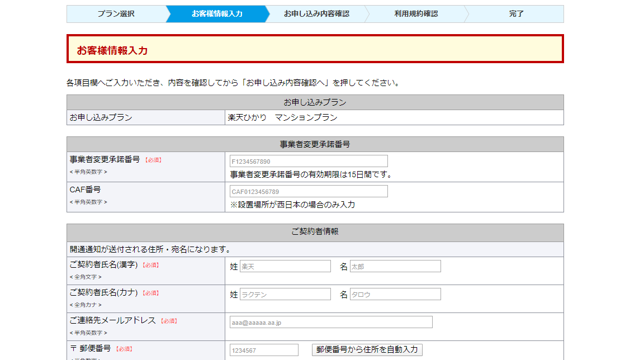The image size is (644, 360).
Task: Click the 開通通知が送付される住所・宛名になります text
Action: coord(151,249)
